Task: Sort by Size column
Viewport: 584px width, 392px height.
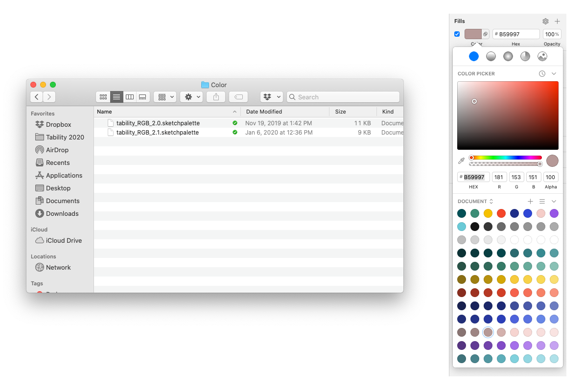Action: (353, 112)
